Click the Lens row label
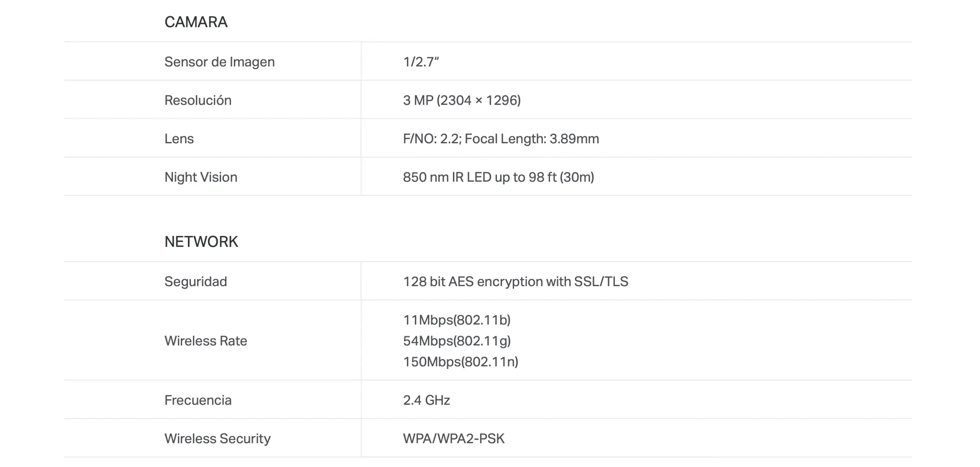Screen dimensions: 980x467 (179, 139)
